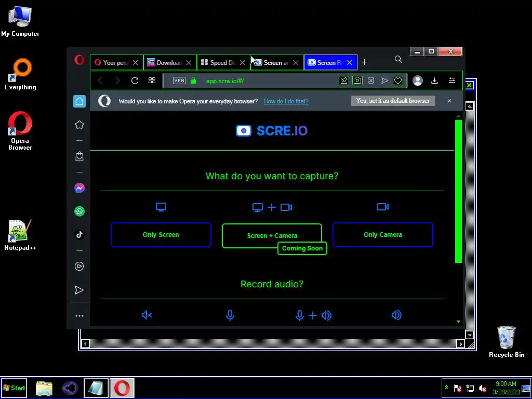Screen dimensions: 532x399
Task: Send page via My Flow arrow in address bar
Action: (x=384, y=81)
